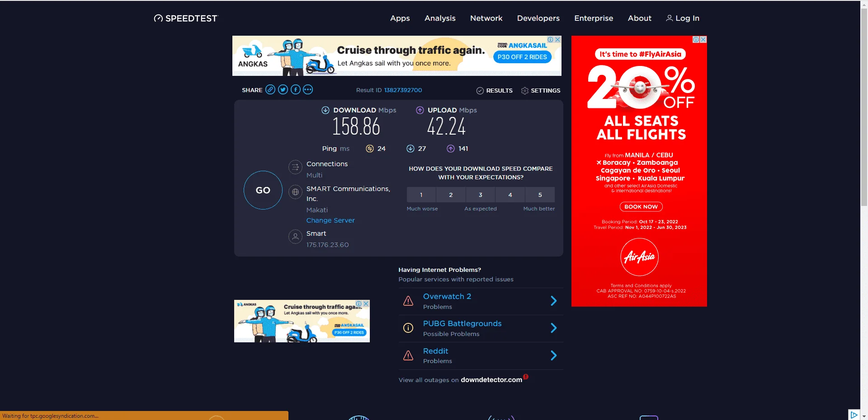This screenshot has height=420, width=868.
Task: Rate download speed as 3 as expected
Action: 481,195
